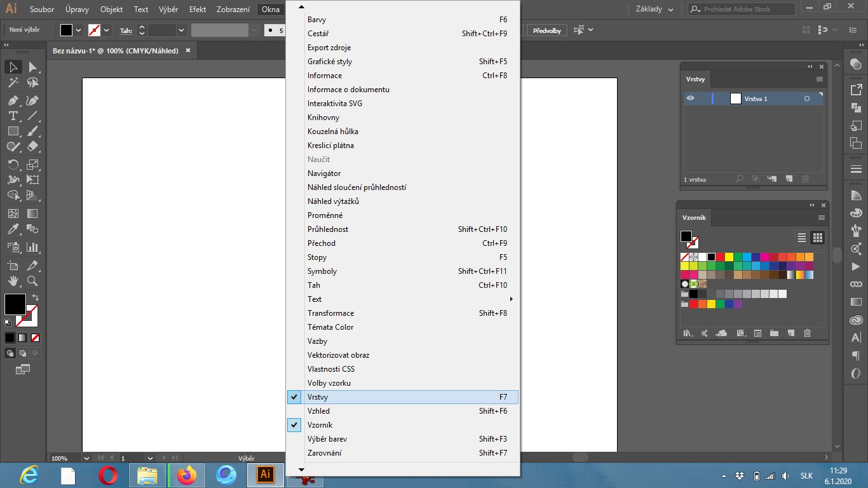Delete swatch using Vzorník trash icon

(x=807, y=333)
